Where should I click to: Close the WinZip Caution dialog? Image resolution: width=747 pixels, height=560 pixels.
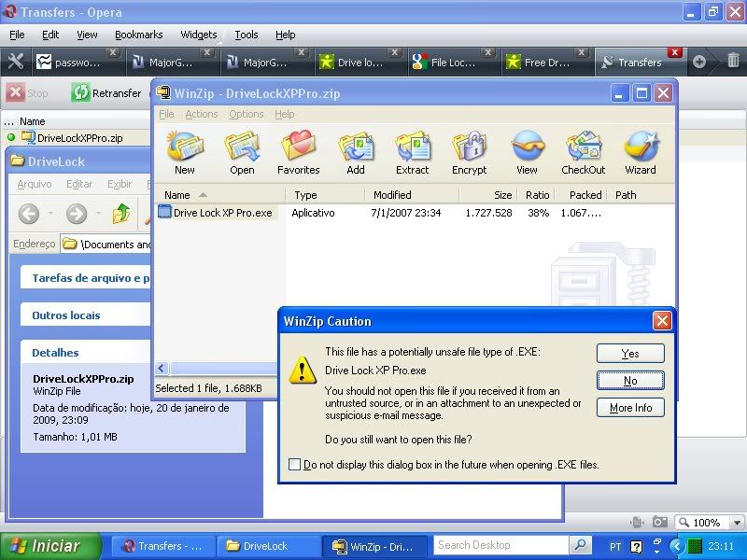pyautogui.click(x=662, y=321)
